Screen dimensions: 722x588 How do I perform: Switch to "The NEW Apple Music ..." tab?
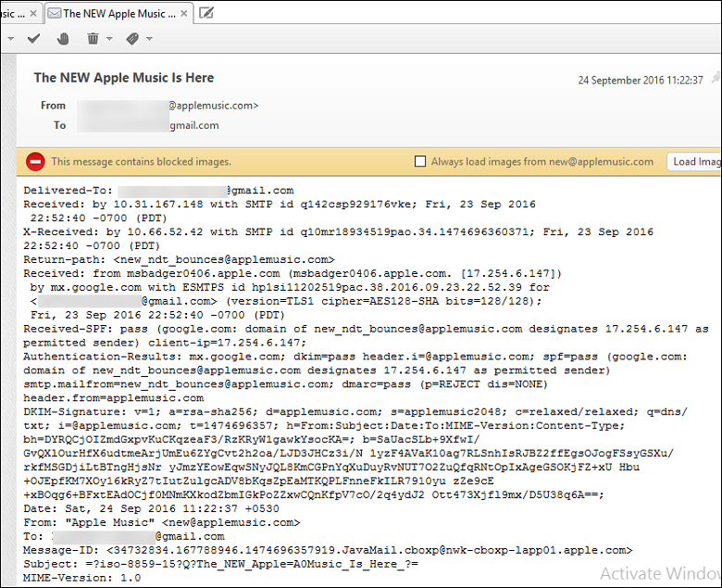click(x=118, y=14)
